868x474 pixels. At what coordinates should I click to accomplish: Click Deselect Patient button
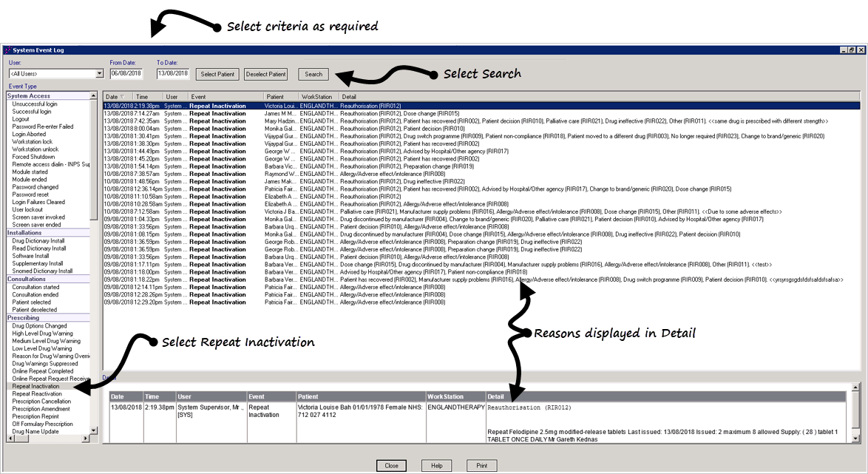(266, 74)
